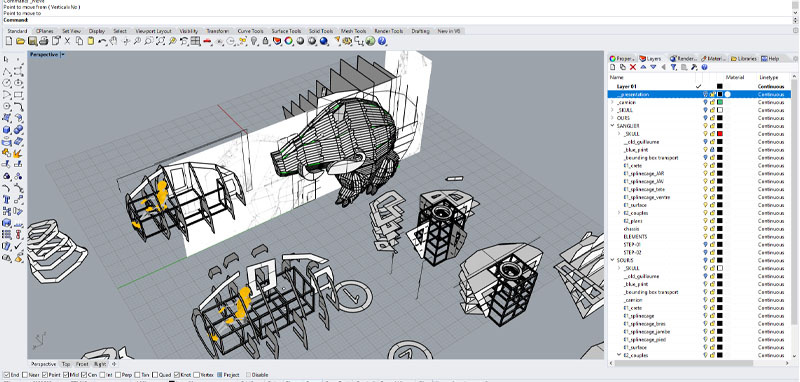Expand the _SKULL layer above OURS
This screenshot has width=800, height=382.
pyautogui.click(x=612, y=110)
